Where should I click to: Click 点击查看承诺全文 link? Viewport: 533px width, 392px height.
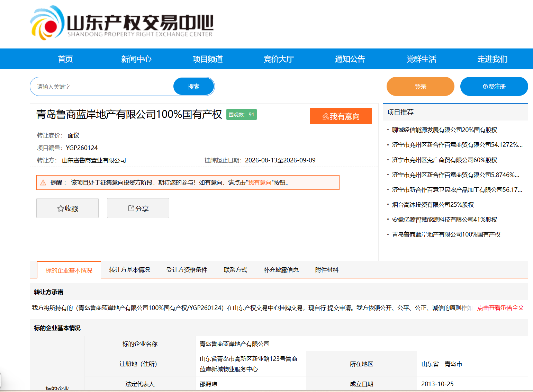pos(500,308)
